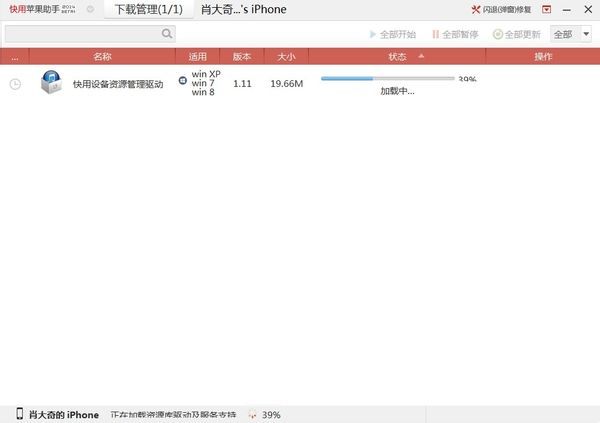Click 全部暂停 to pause all downloads
The height and width of the screenshot is (423, 600).
(455, 34)
